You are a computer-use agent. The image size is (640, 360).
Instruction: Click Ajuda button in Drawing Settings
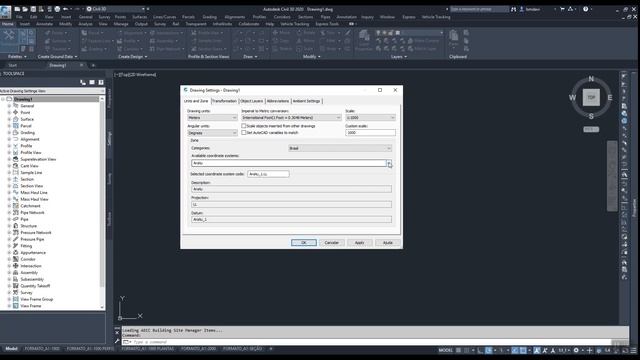click(x=387, y=242)
